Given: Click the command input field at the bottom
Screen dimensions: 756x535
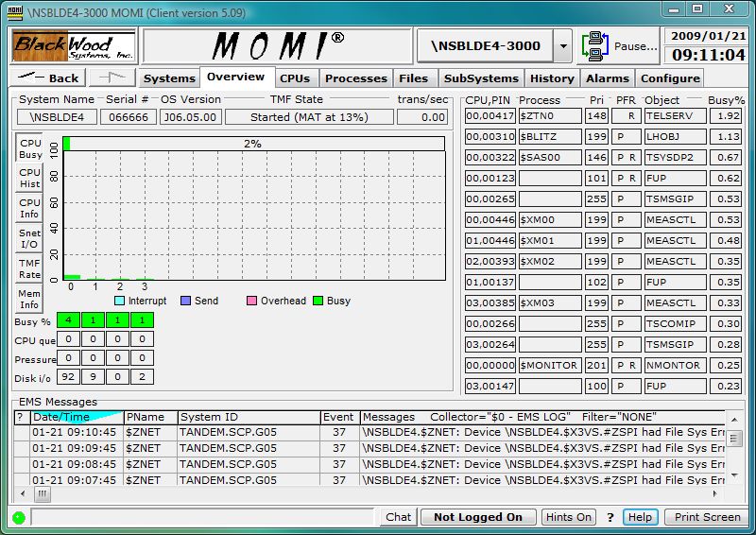Looking at the screenshot, I should 202,517.
